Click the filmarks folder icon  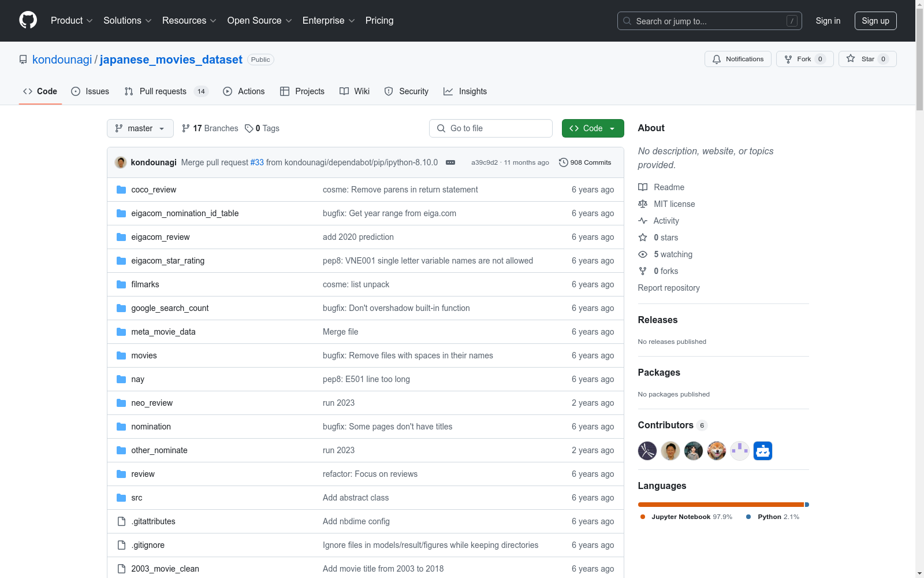[x=121, y=284]
